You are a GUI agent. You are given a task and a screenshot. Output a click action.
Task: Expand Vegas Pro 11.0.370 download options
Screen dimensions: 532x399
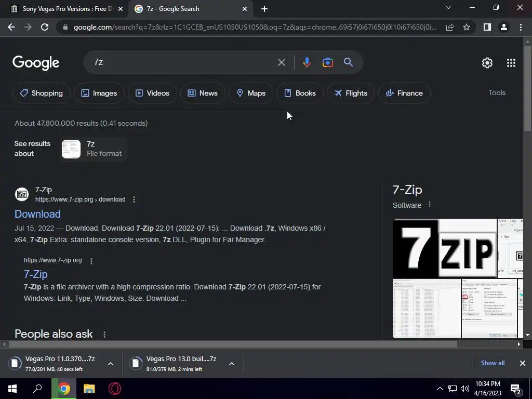pyautogui.click(x=111, y=364)
